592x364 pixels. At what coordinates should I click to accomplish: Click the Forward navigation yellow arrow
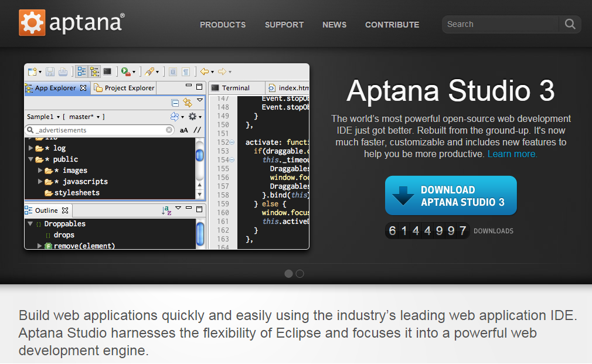(x=222, y=72)
